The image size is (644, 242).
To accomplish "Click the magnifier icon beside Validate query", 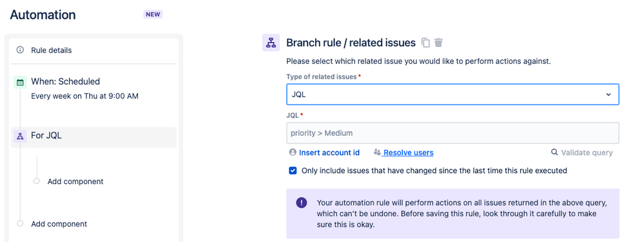I will [554, 153].
